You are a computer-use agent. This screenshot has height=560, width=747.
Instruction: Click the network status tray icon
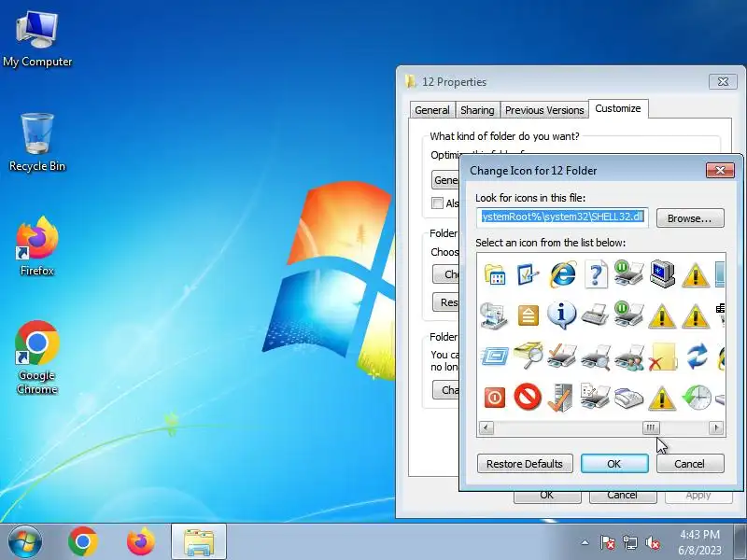pyautogui.click(x=629, y=542)
